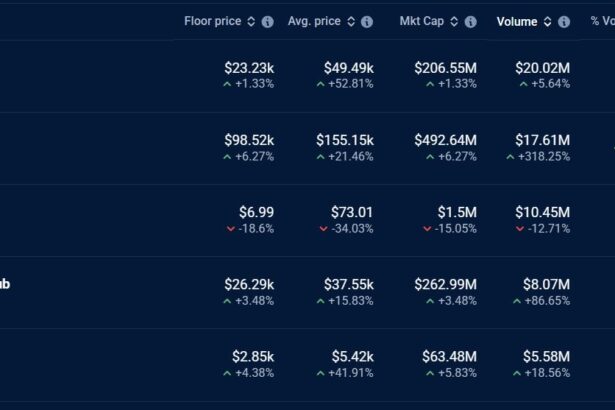Sort table by Avg. price header label
The height and width of the screenshot is (410, 615).
[x=313, y=21]
